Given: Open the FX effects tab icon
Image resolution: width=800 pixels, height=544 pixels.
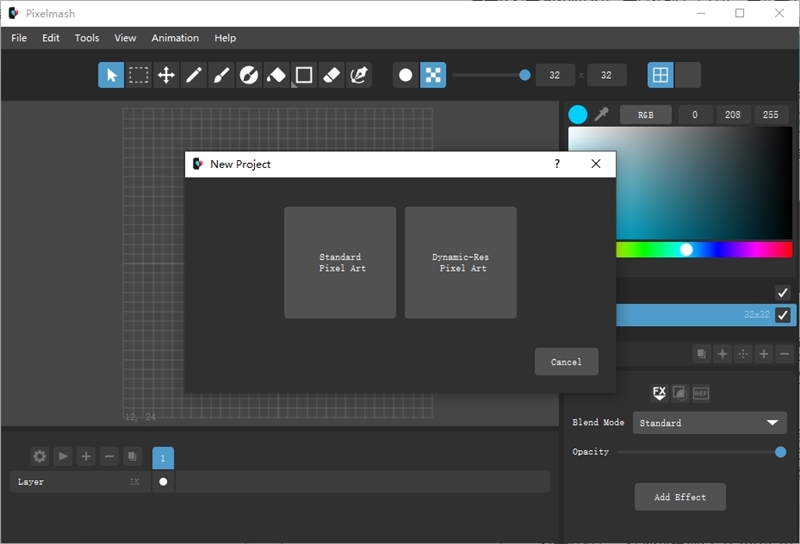Looking at the screenshot, I should click(659, 393).
